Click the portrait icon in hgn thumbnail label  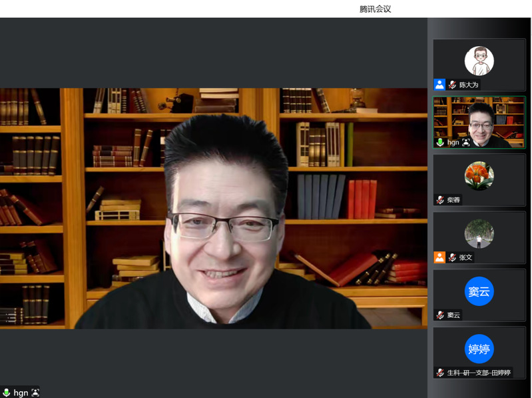(466, 142)
